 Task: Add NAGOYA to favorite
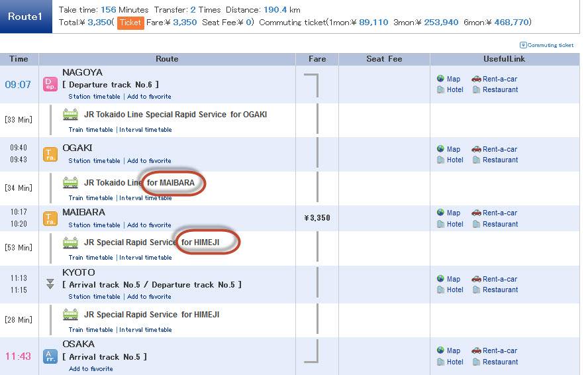[x=149, y=97]
